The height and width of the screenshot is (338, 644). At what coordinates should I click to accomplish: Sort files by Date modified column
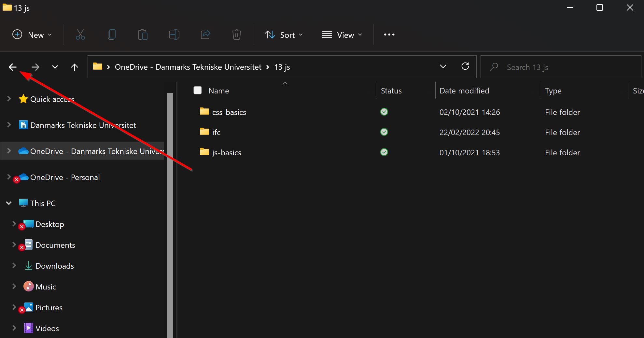tap(464, 91)
